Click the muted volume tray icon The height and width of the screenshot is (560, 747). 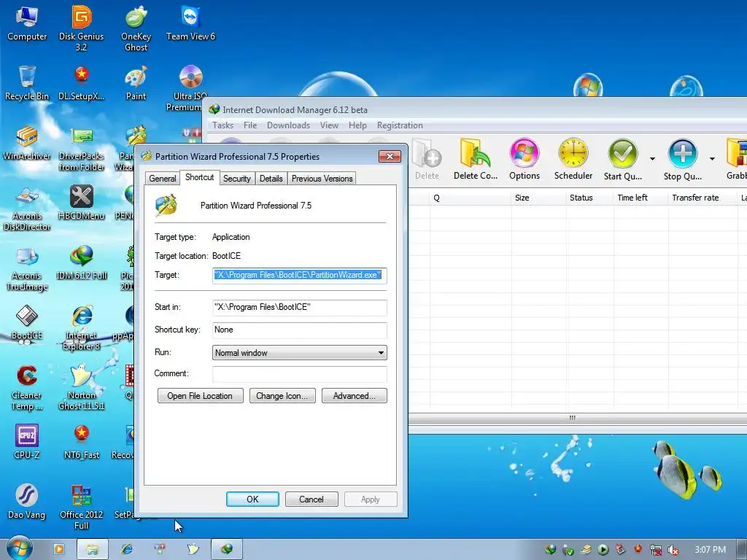673,550
